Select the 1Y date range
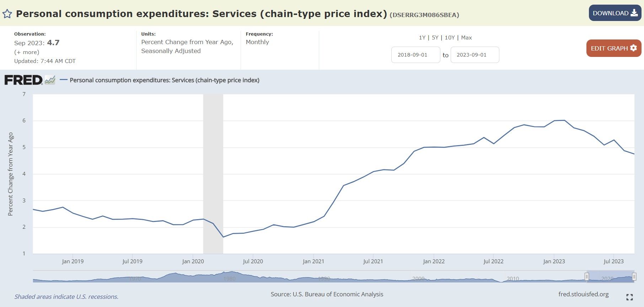The height and width of the screenshot is (307, 644). (x=422, y=37)
